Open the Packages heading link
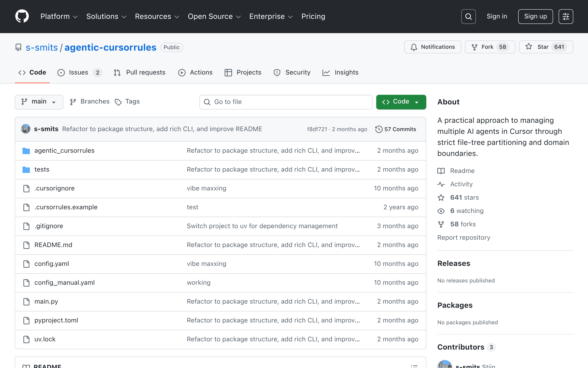 coord(455,305)
